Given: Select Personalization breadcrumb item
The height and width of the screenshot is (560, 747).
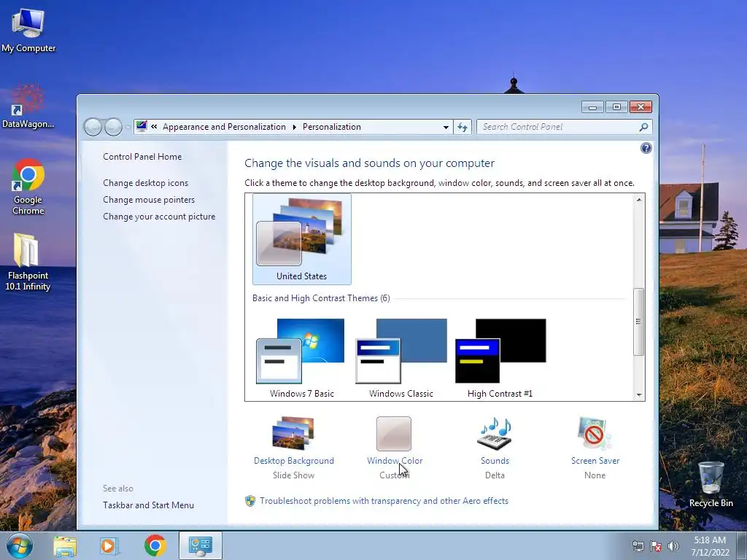Looking at the screenshot, I should [x=332, y=127].
